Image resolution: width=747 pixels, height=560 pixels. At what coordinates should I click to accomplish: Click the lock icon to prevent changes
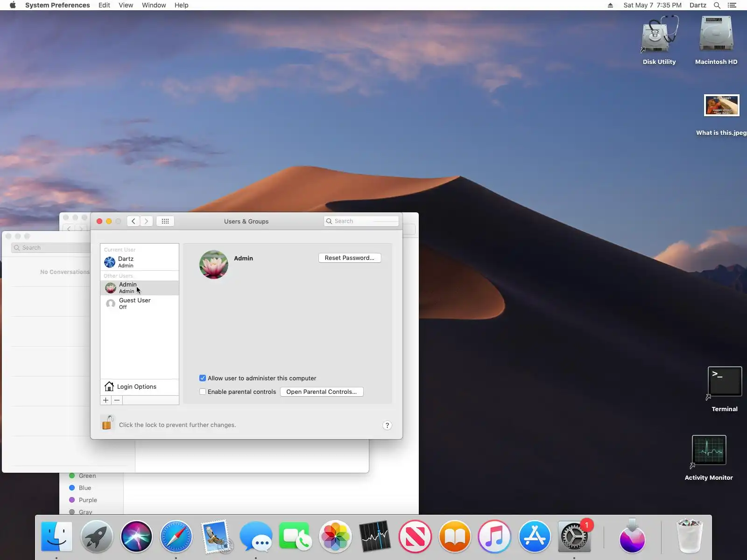click(107, 423)
